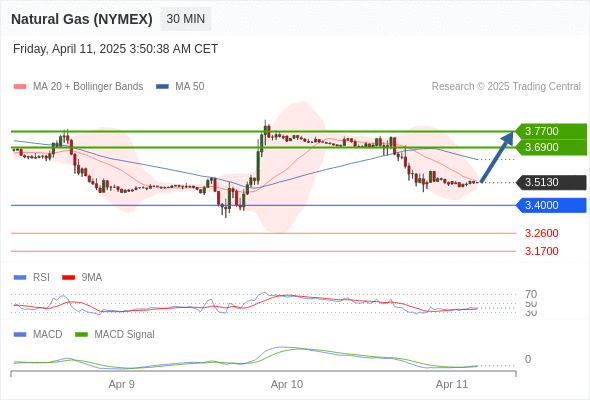Click the MACD Signal green legend marker
The height and width of the screenshot is (400, 590).
click(81, 334)
